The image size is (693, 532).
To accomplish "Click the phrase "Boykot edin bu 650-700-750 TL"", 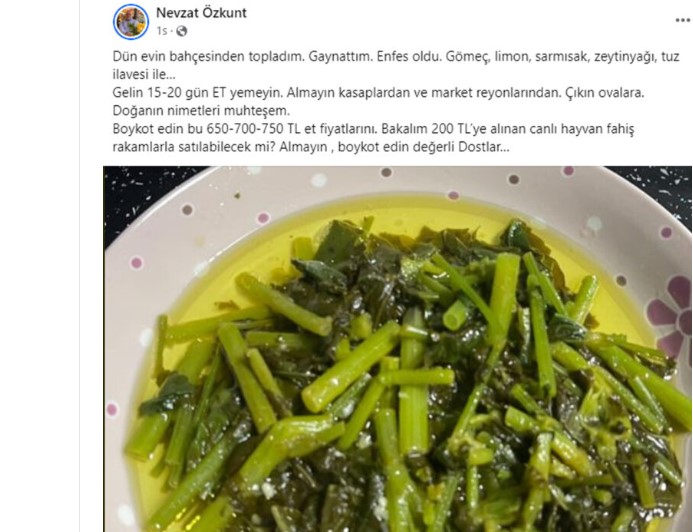I will pyautogui.click(x=206, y=129).
